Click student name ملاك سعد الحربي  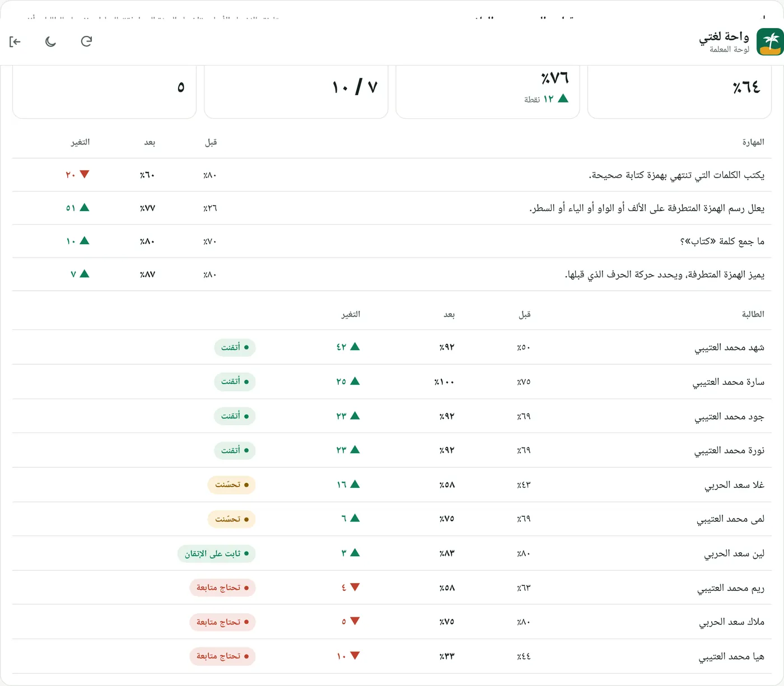[x=732, y=622]
